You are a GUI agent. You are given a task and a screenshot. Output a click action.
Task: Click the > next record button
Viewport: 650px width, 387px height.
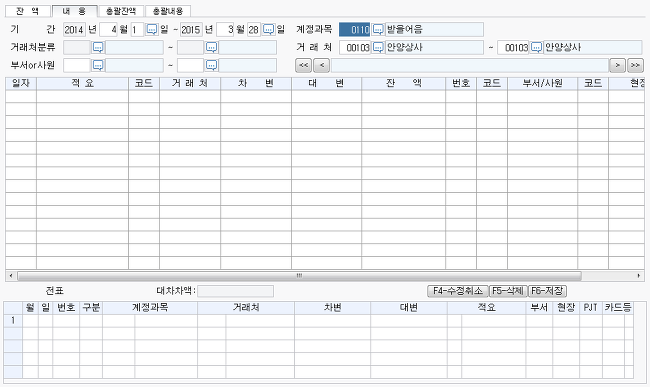click(617, 65)
